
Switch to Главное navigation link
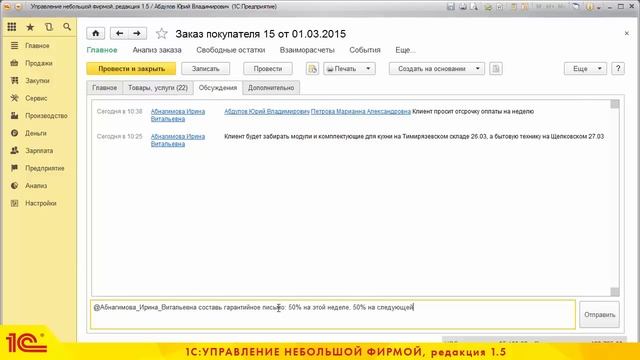102,50
